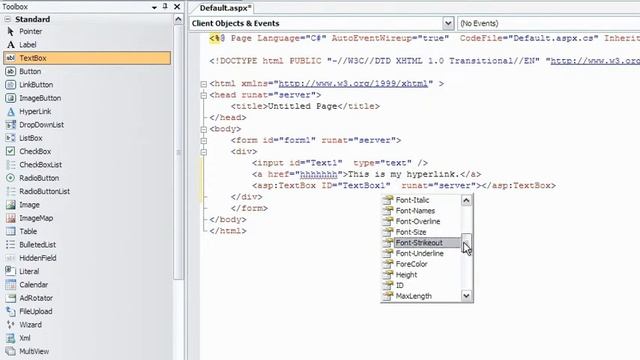Select the RadioButton control icon
Image resolution: width=640 pixels, height=360 pixels.
click(x=11, y=178)
